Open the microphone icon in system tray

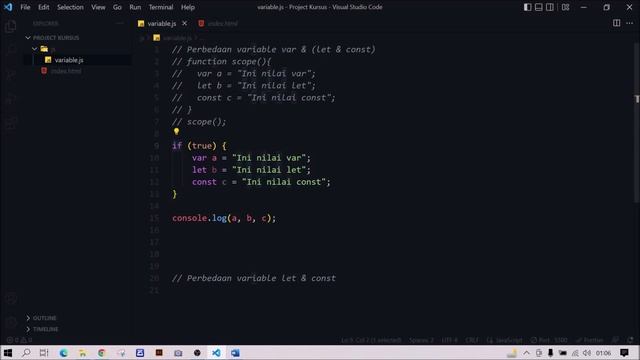pyautogui.click(x=550, y=353)
